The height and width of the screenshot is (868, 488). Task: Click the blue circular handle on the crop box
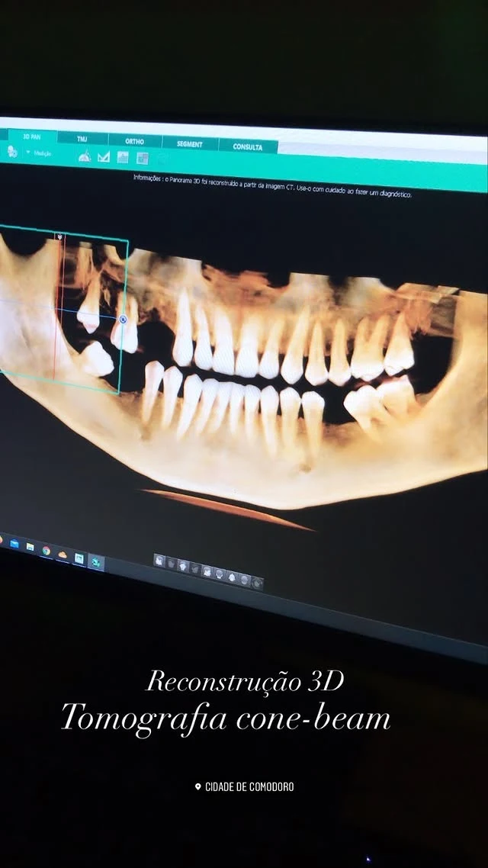(123, 320)
